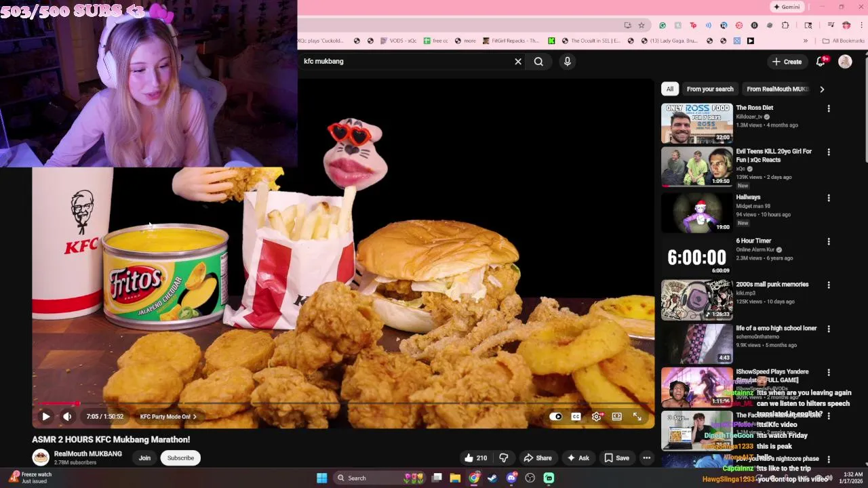Open the Chrome media control icon
Screen dimensions: 868x488
831,25
